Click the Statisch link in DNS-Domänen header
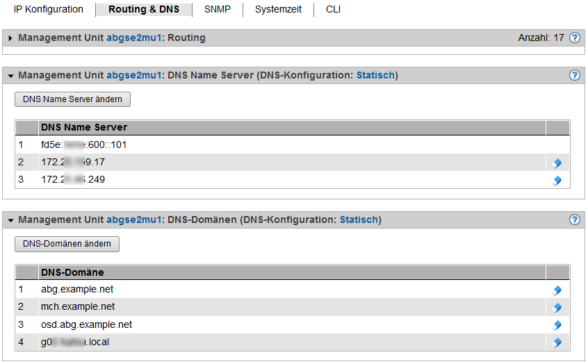Screen dimensions: 588x364 click(359, 220)
